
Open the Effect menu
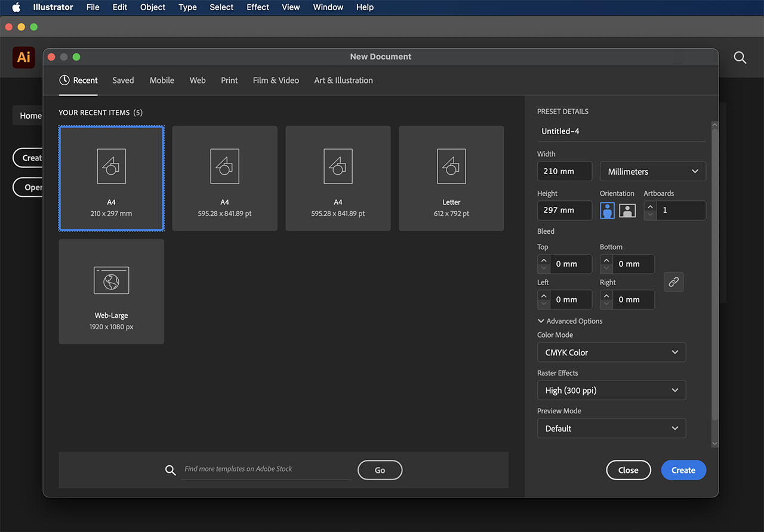click(258, 7)
